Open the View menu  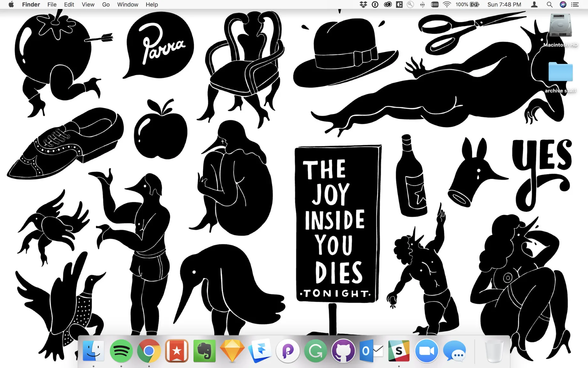(88, 4)
